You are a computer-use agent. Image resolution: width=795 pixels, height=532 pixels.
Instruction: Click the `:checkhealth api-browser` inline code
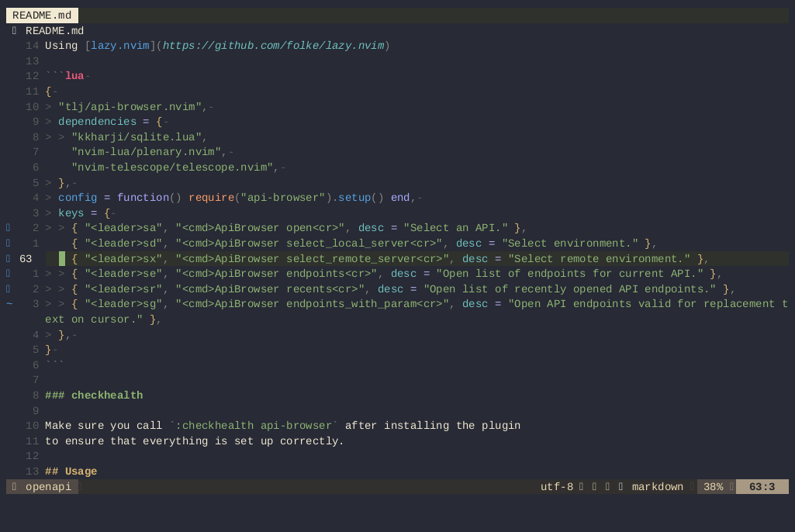click(x=254, y=426)
